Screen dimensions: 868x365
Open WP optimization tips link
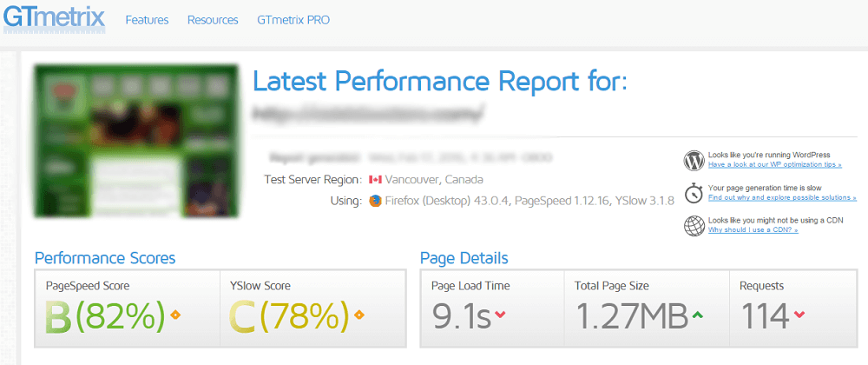coord(775,165)
